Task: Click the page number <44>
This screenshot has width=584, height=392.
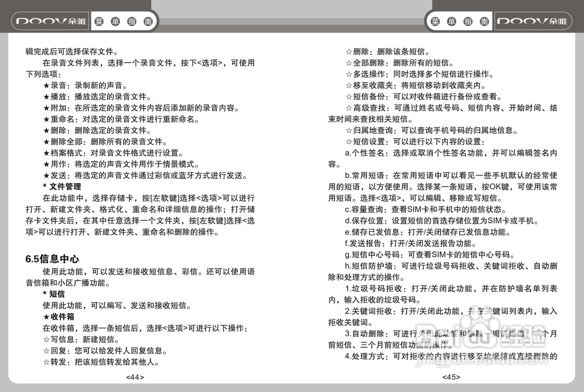Action: [x=135, y=377]
